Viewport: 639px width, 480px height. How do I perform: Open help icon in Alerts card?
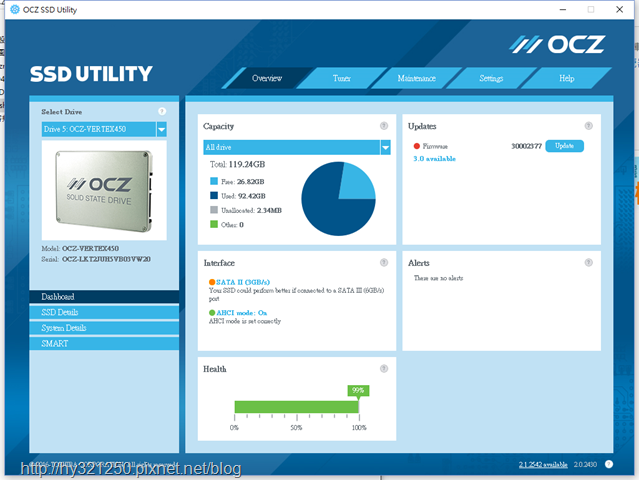tap(588, 262)
